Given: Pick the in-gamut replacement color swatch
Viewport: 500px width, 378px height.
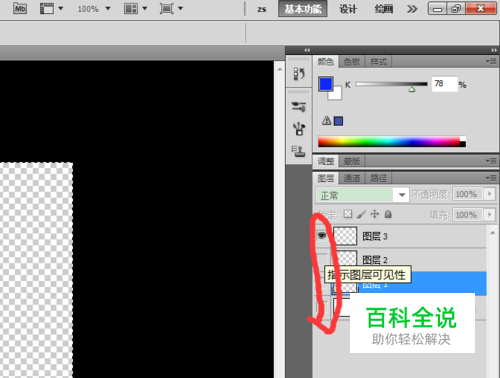Looking at the screenshot, I should (338, 121).
